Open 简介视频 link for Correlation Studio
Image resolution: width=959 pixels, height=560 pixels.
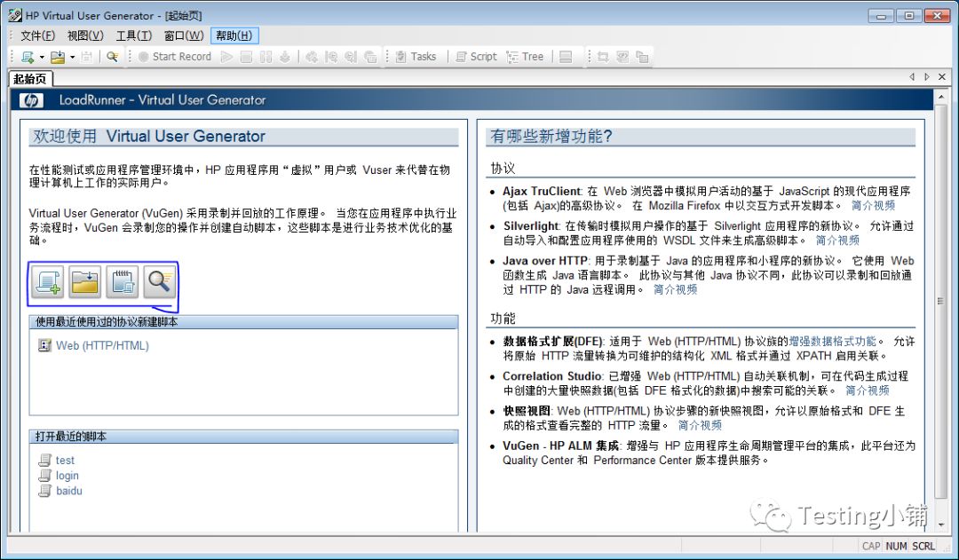(x=868, y=390)
